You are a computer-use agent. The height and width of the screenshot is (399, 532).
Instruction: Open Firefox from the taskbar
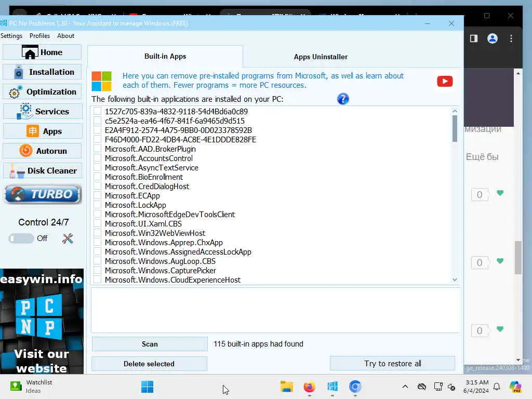tap(310, 387)
